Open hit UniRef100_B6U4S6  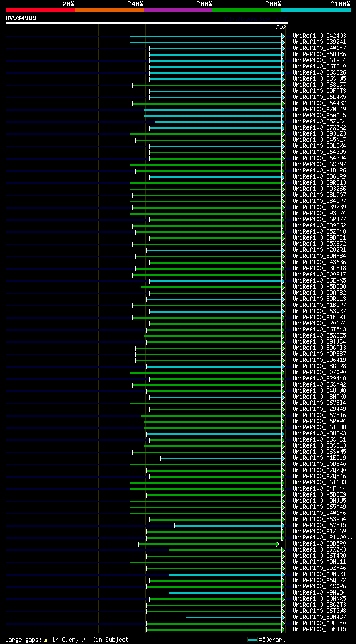pos(319,55)
